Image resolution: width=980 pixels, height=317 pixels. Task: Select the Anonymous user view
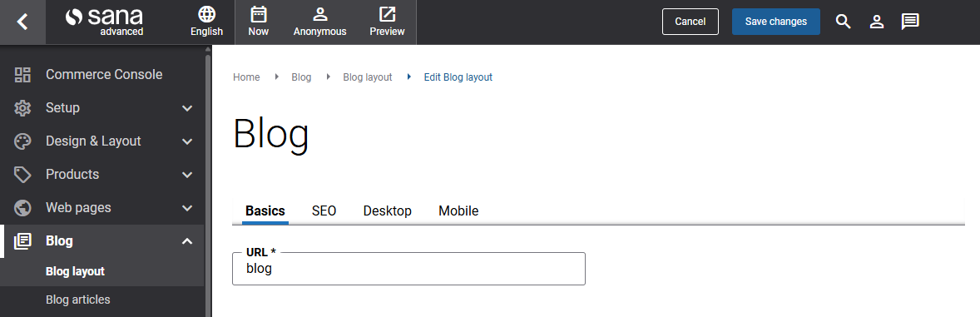point(320,22)
